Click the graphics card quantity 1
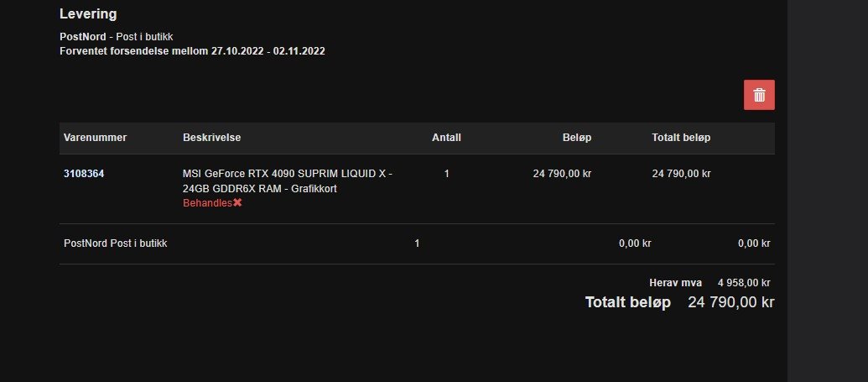 tap(447, 174)
